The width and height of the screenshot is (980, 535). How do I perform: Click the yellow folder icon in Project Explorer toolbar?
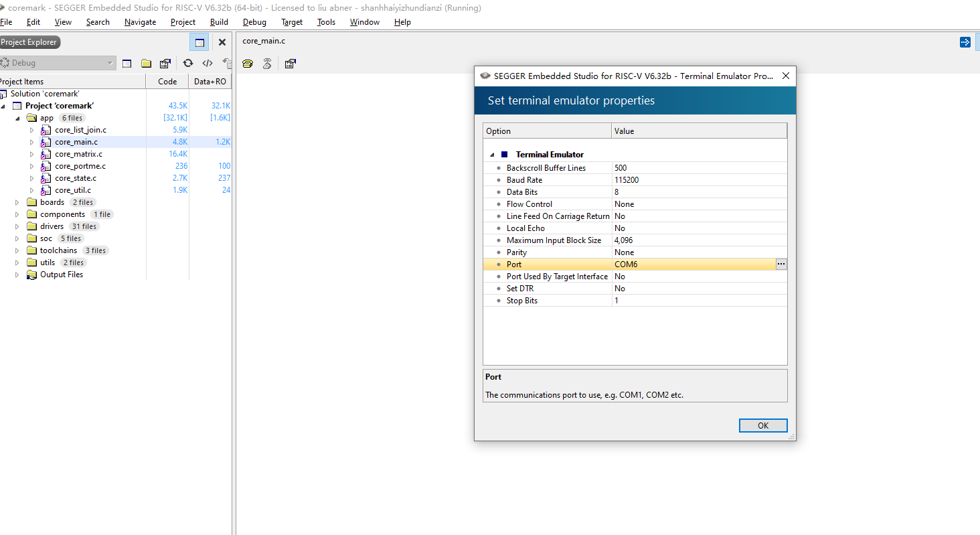(x=146, y=64)
